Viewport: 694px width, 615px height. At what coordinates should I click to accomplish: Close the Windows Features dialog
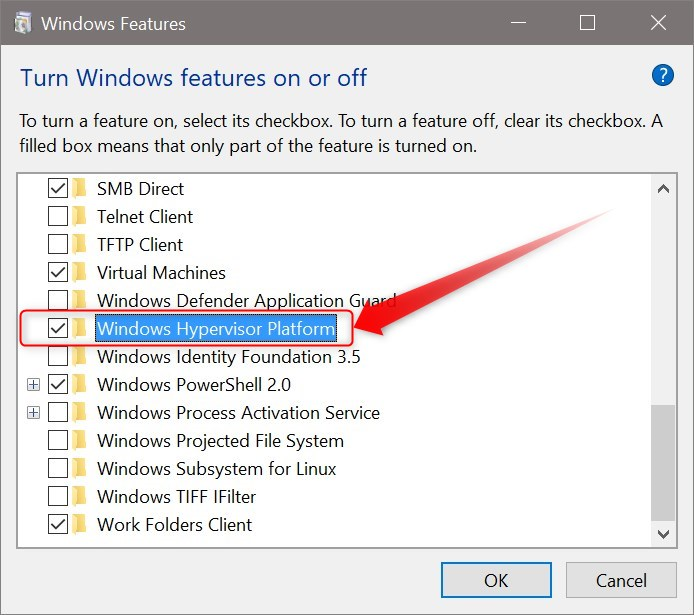[x=658, y=23]
